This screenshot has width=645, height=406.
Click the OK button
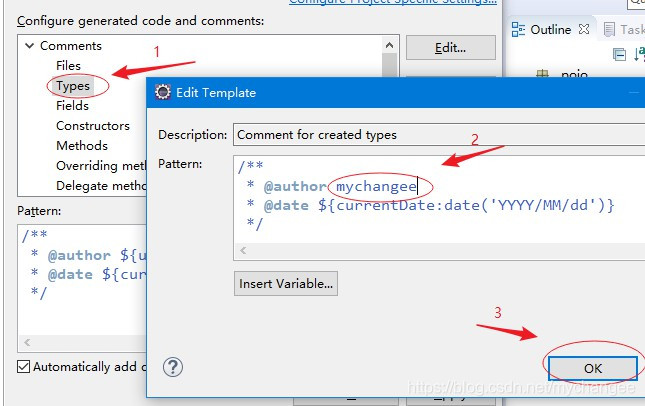coord(592,368)
